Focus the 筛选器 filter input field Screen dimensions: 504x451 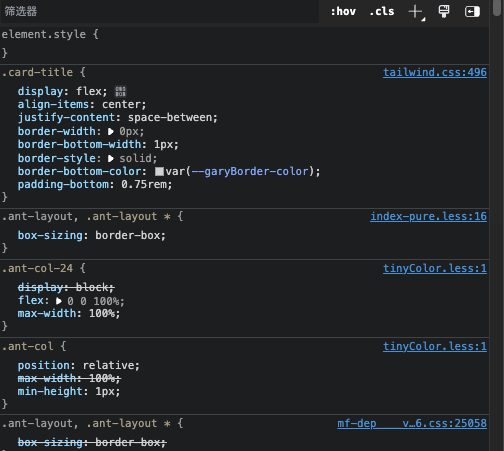[x=160, y=12]
